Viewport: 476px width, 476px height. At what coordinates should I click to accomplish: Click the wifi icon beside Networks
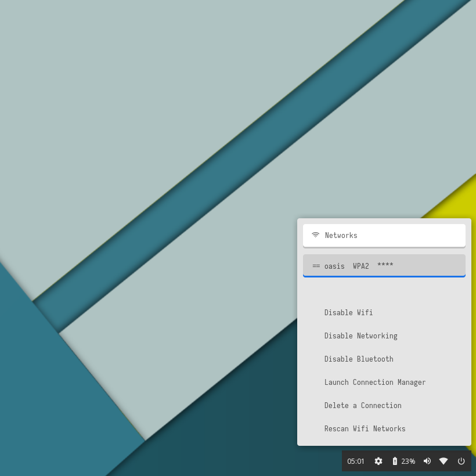[316, 235]
